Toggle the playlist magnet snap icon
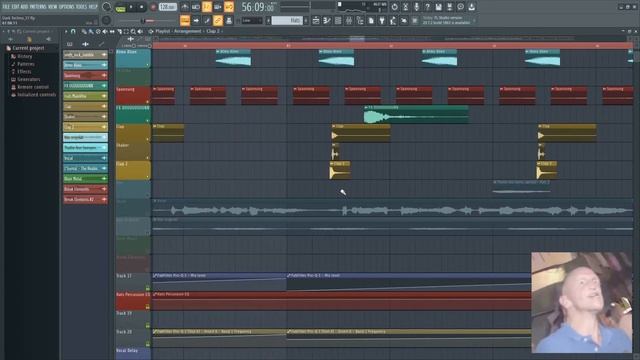The height and width of the screenshot is (360, 640). 73,31
